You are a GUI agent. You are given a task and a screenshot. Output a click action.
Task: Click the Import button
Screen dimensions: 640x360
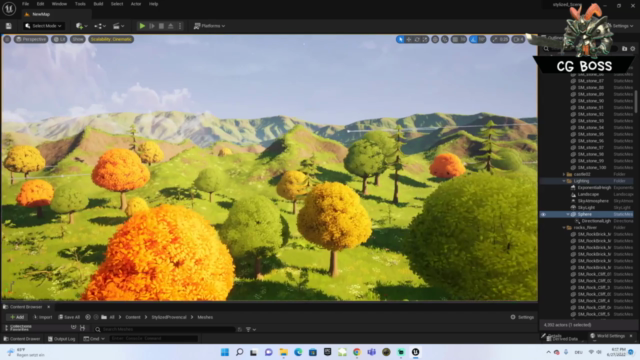coord(42,317)
